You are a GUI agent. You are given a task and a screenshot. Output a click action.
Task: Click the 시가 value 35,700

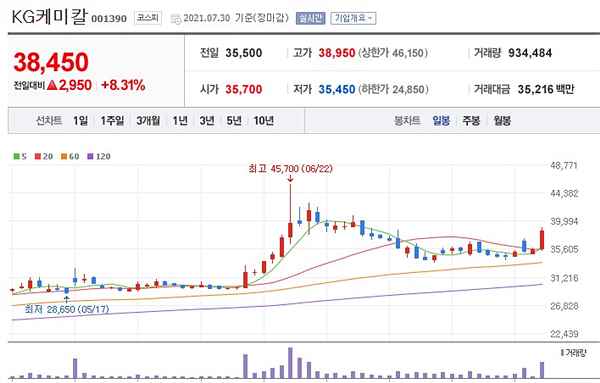pyautogui.click(x=244, y=89)
